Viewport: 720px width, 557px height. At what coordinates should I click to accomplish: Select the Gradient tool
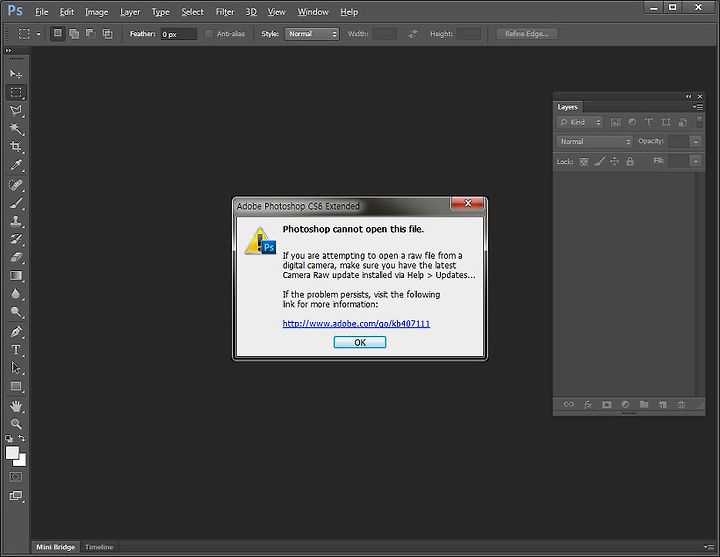(16, 276)
